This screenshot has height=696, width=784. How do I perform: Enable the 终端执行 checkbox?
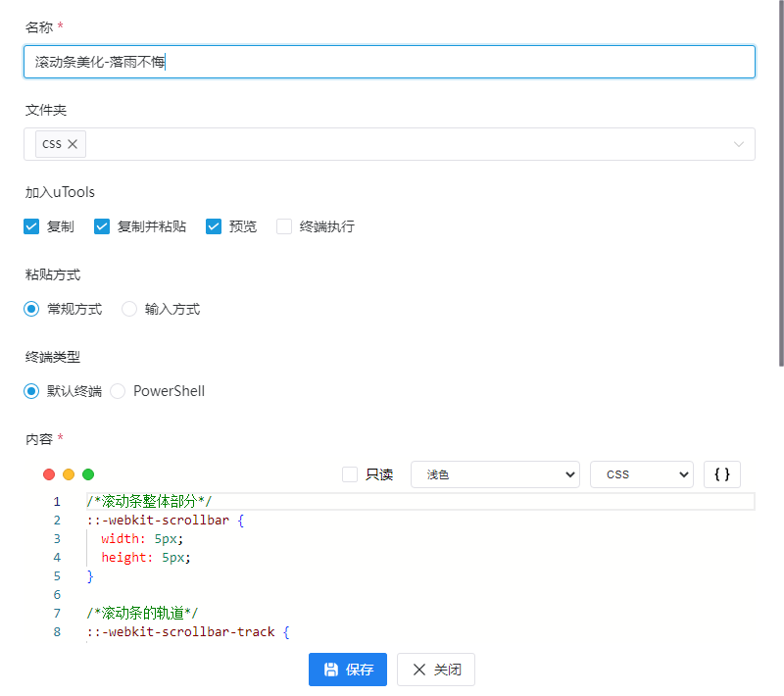(284, 226)
